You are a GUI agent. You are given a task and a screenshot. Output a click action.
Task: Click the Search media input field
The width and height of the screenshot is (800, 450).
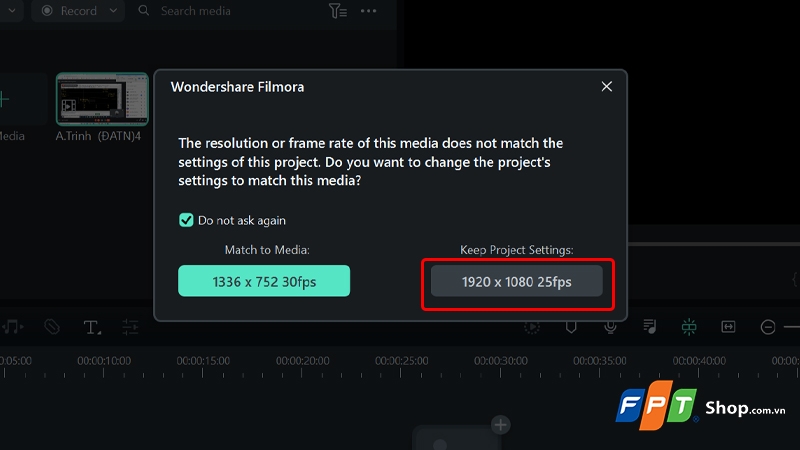tap(230, 11)
